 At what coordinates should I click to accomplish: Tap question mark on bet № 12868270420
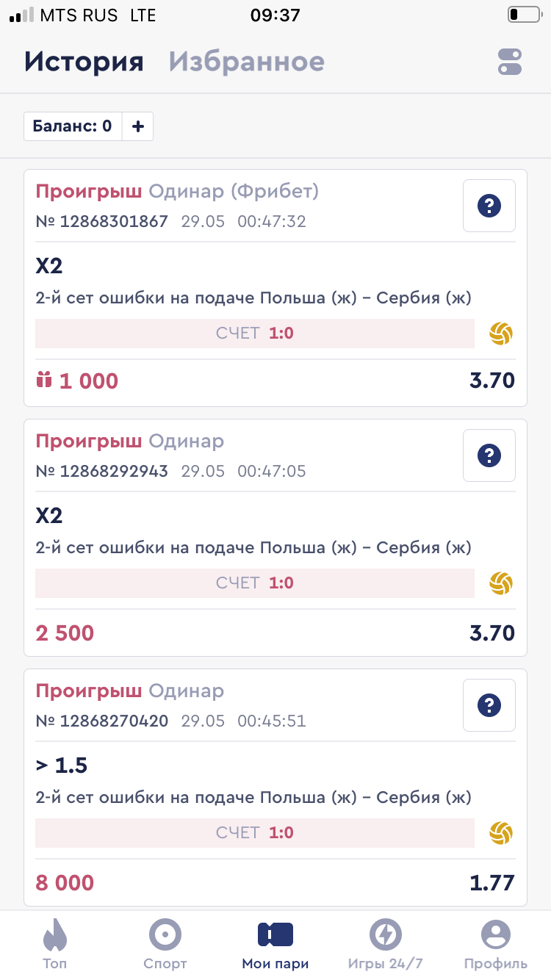click(x=489, y=705)
